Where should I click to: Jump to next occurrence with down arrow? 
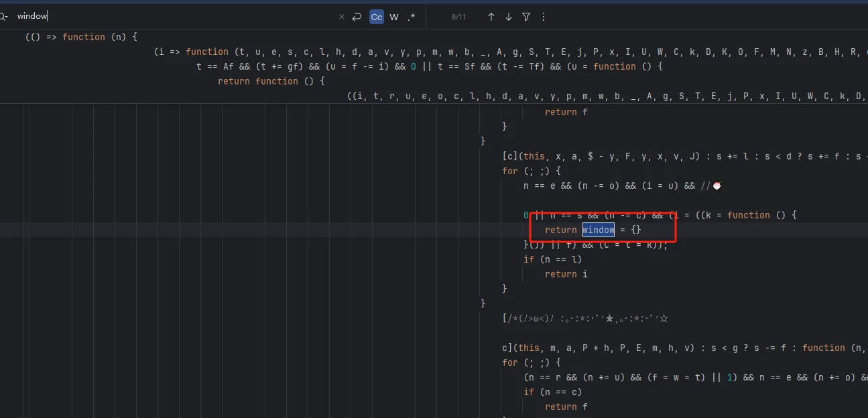point(509,17)
